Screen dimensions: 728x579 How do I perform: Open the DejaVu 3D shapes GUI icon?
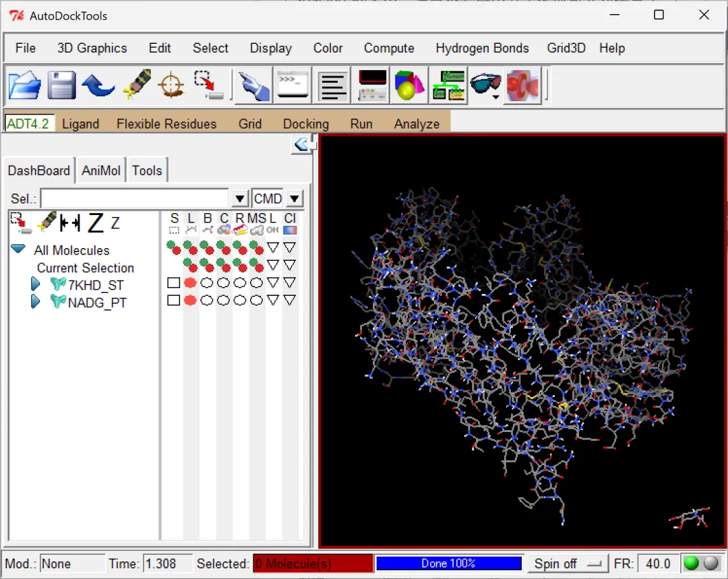pyautogui.click(x=409, y=86)
